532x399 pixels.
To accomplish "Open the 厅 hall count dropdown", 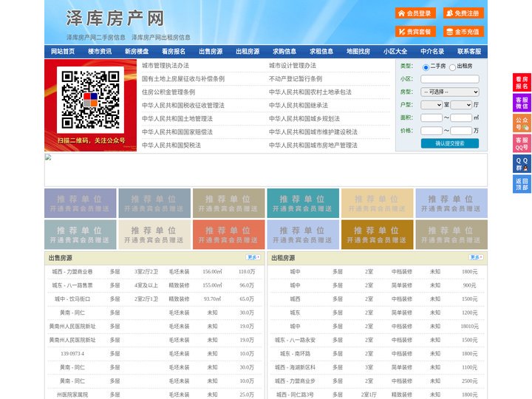I will (x=461, y=105).
